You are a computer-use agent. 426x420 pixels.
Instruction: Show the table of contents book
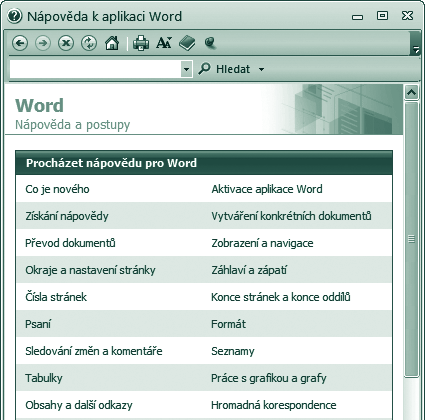click(x=187, y=43)
